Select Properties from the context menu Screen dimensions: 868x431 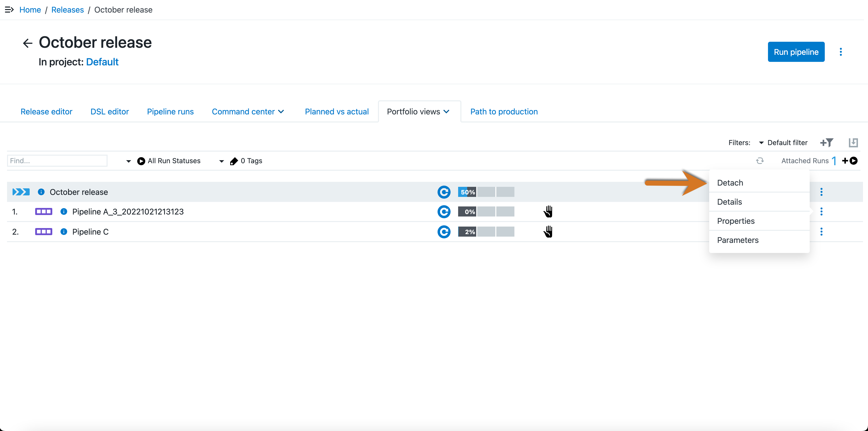759,221
